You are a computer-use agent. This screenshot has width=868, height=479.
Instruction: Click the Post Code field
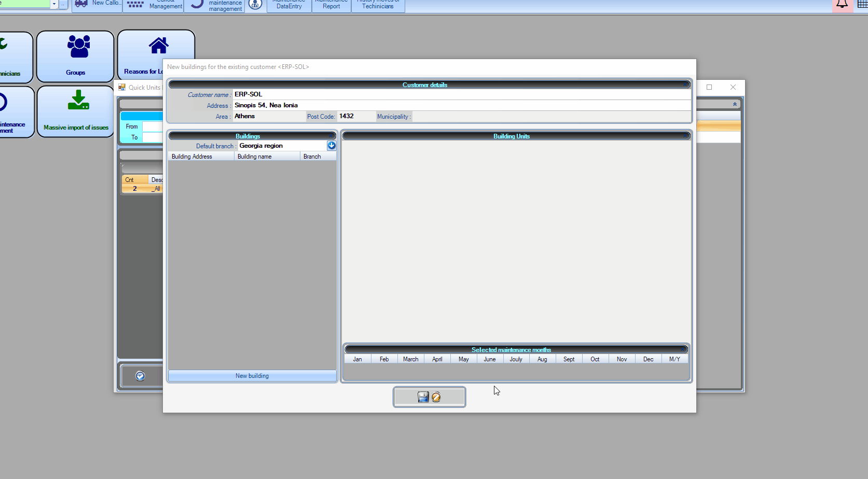[356, 116]
